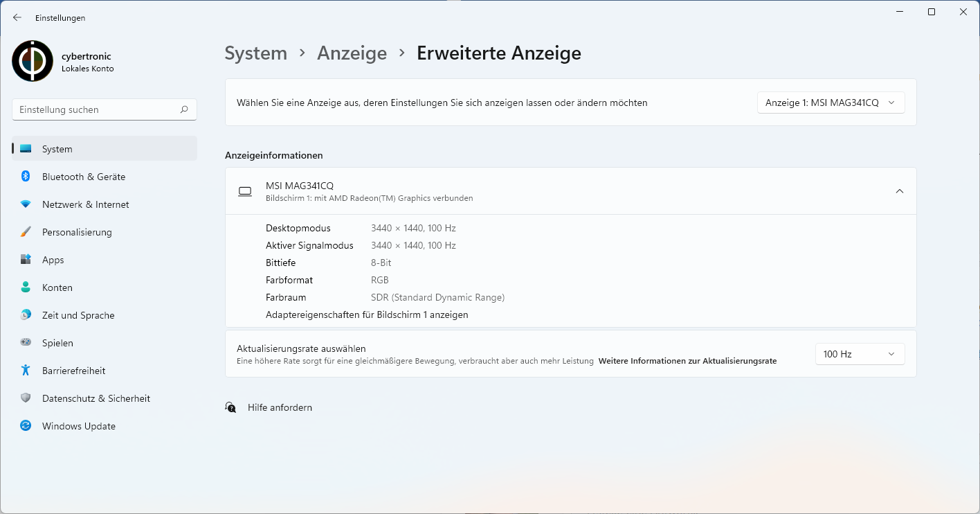Viewport: 980px width, 514px height.
Task: Click the Netzwerk & Internet wifi icon
Action: [26, 204]
